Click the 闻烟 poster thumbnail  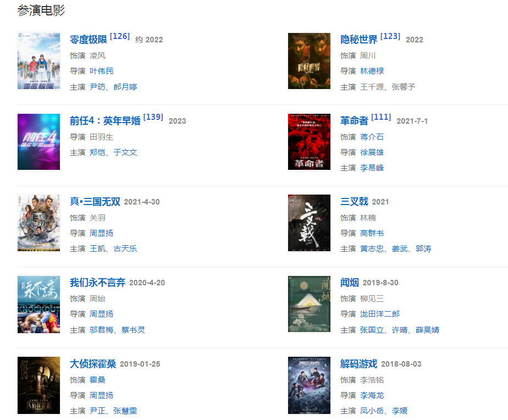[309, 305]
